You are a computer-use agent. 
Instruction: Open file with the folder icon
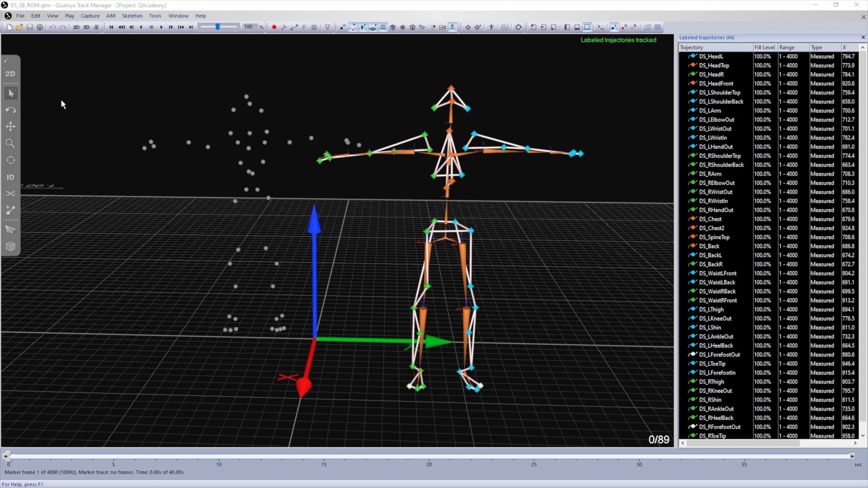(19, 27)
